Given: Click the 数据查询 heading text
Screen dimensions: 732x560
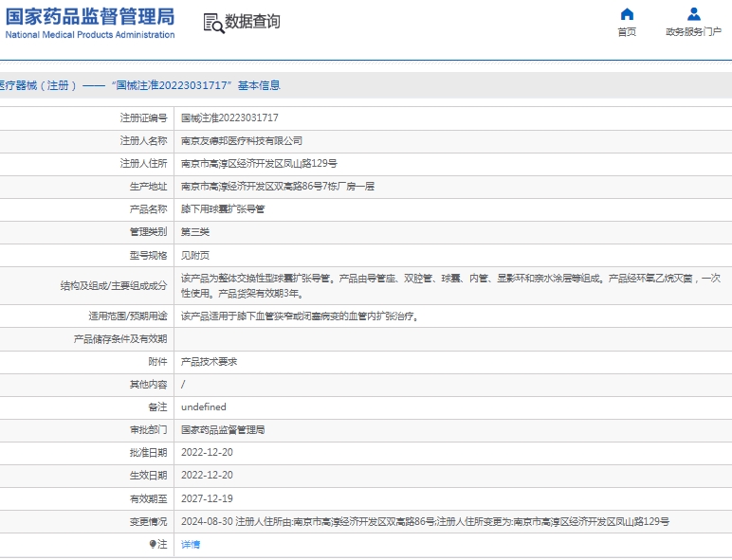Looking at the screenshot, I should click(252, 22).
